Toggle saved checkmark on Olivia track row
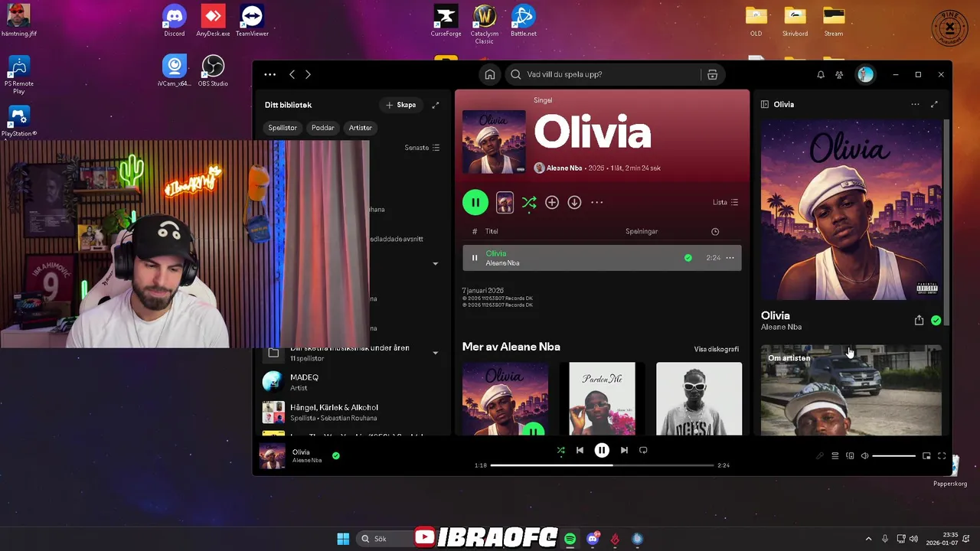 688,258
